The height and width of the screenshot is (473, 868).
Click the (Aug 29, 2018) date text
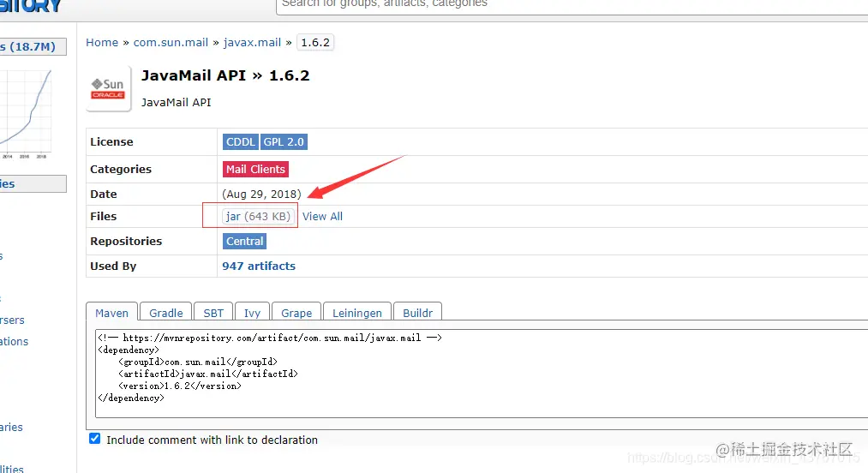(261, 195)
